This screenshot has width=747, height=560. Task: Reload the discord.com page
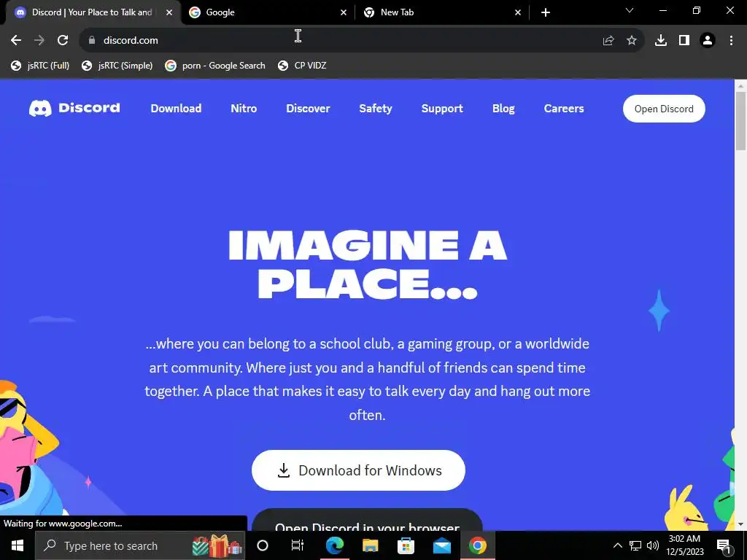[x=63, y=41]
